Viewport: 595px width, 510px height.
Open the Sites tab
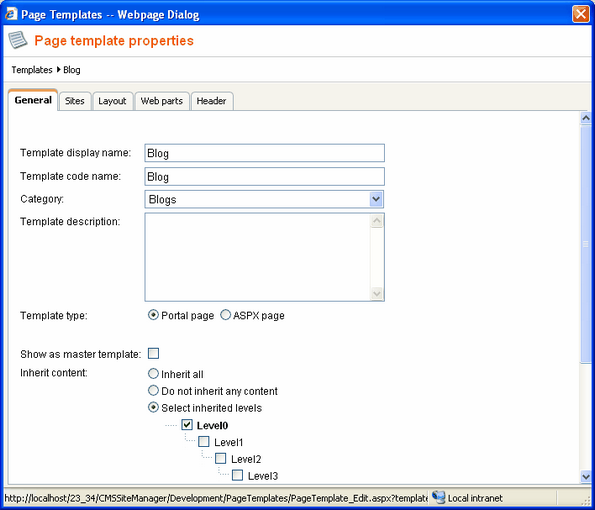(75, 101)
